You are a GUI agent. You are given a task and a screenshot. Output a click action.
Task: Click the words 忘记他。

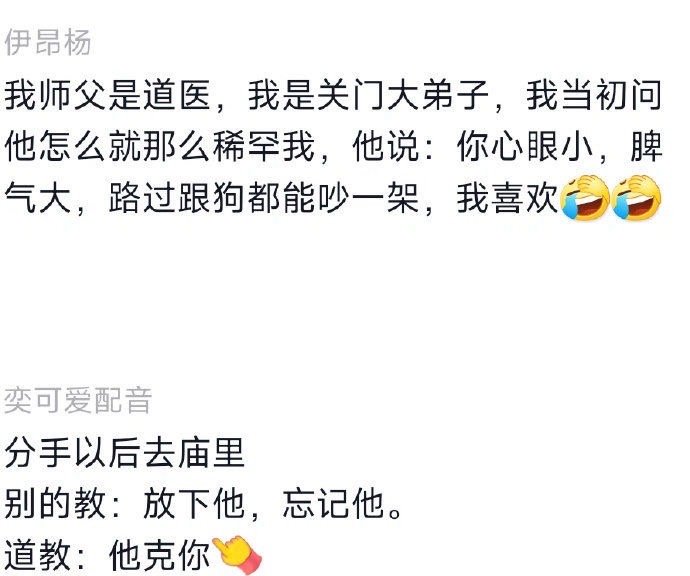(341, 503)
